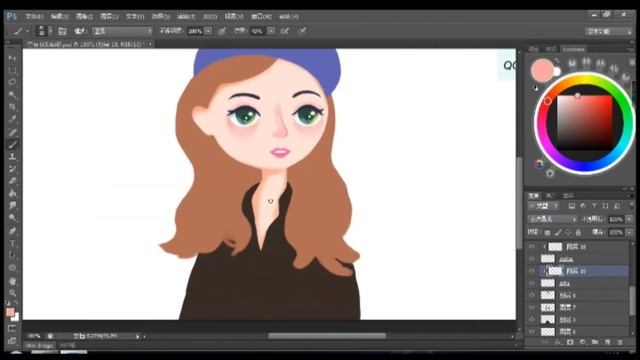
Task: Hide layer with black triangle thumbnail
Action: (x=531, y=320)
